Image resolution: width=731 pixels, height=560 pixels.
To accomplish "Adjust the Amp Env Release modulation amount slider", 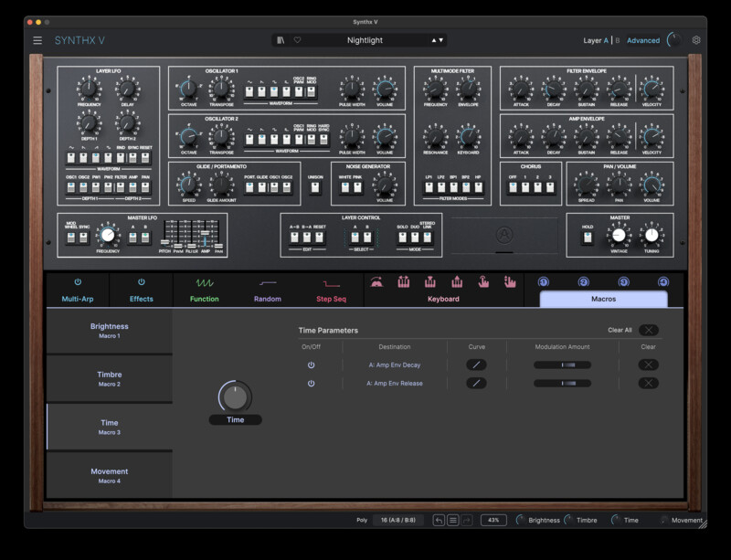I will tap(562, 384).
